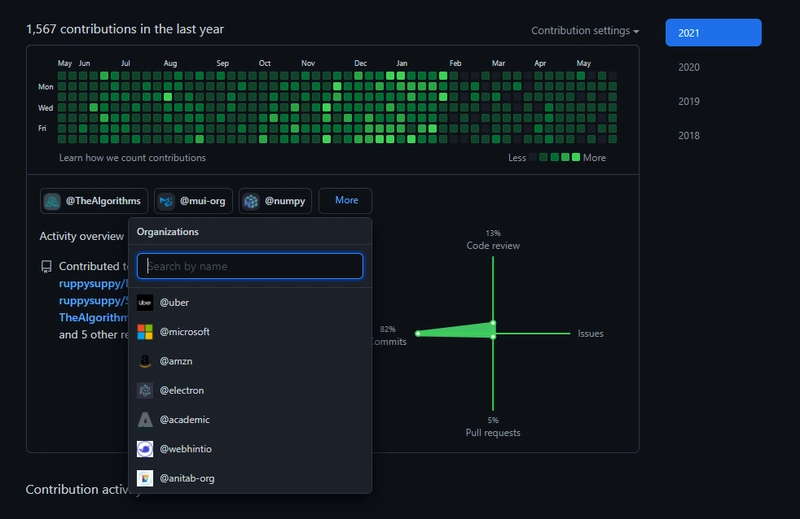Choose @academic from organizations list
This screenshot has width=800, height=519.
(x=250, y=419)
